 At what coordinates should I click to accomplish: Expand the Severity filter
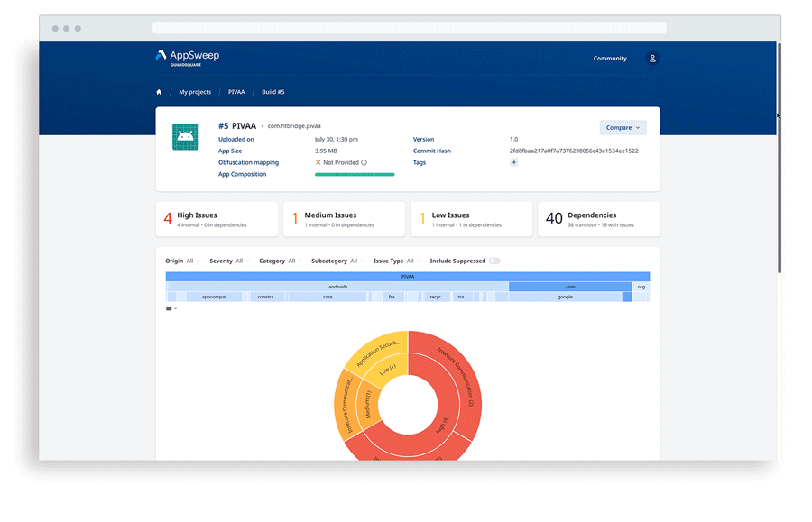229,261
